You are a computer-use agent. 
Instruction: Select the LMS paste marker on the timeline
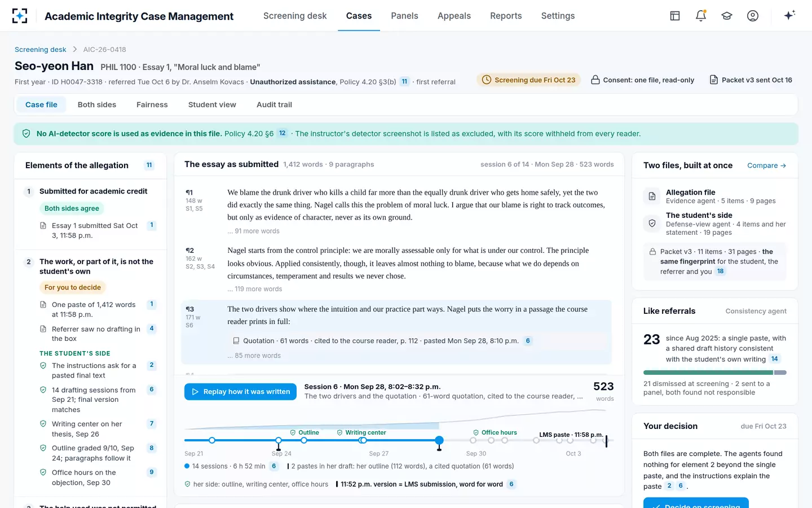click(x=571, y=435)
